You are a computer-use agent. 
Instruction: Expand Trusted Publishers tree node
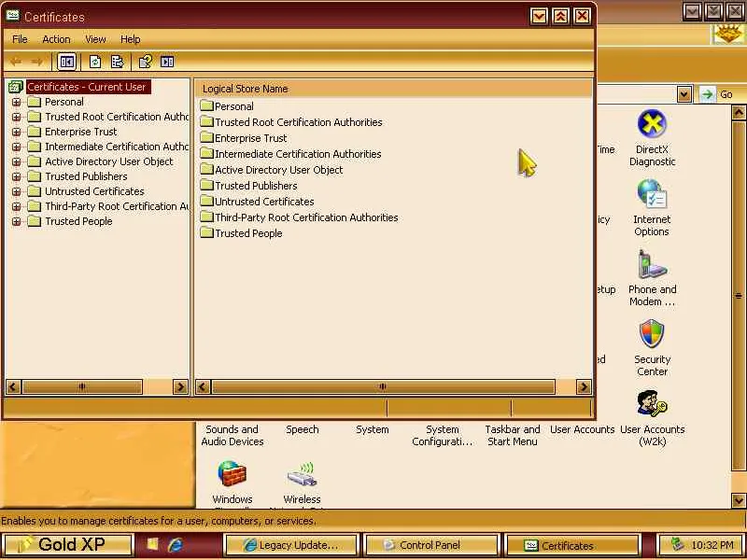pos(16,176)
